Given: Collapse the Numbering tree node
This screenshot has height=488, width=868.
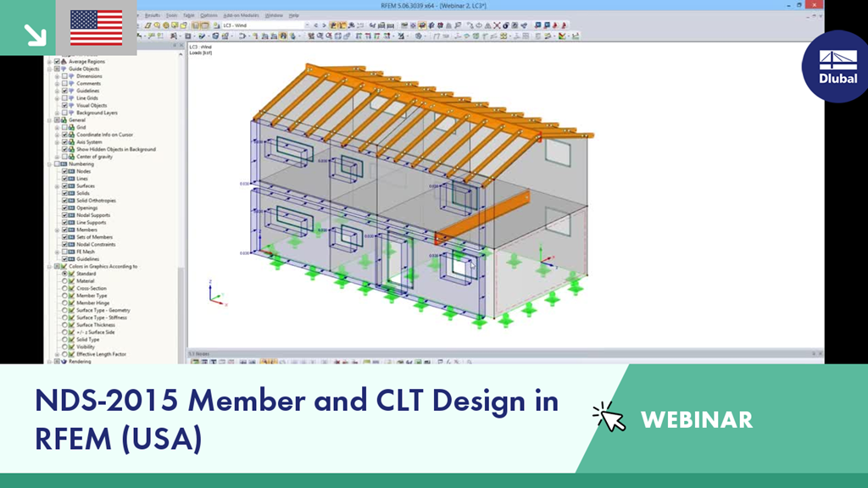Looking at the screenshot, I should [x=50, y=164].
